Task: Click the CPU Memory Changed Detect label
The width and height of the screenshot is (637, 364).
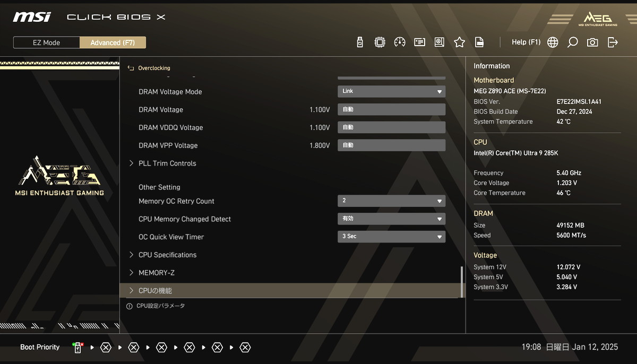Action: [185, 219]
